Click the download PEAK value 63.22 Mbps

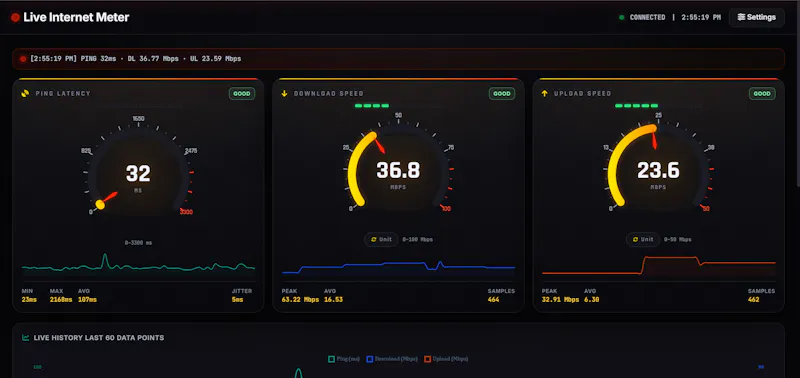pos(300,300)
